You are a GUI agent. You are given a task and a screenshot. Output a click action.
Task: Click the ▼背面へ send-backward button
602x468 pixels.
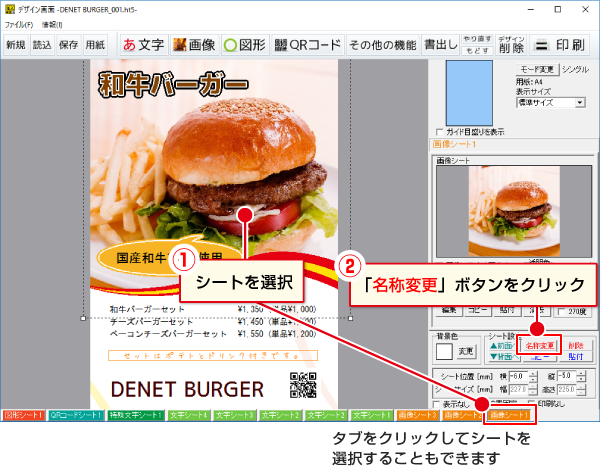(x=504, y=357)
